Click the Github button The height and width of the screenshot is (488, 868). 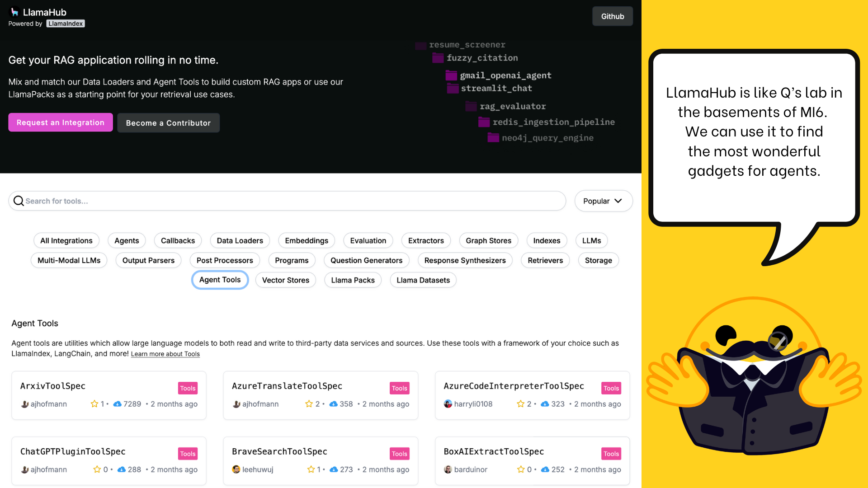[x=613, y=16]
